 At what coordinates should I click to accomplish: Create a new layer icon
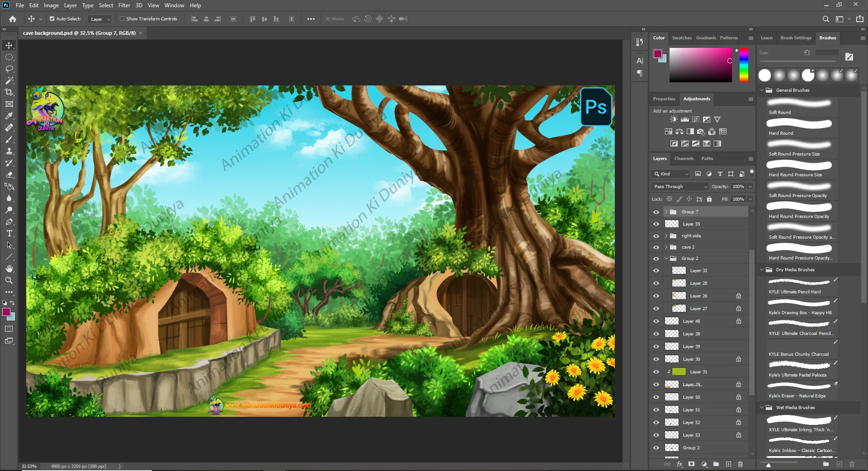[728, 464]
